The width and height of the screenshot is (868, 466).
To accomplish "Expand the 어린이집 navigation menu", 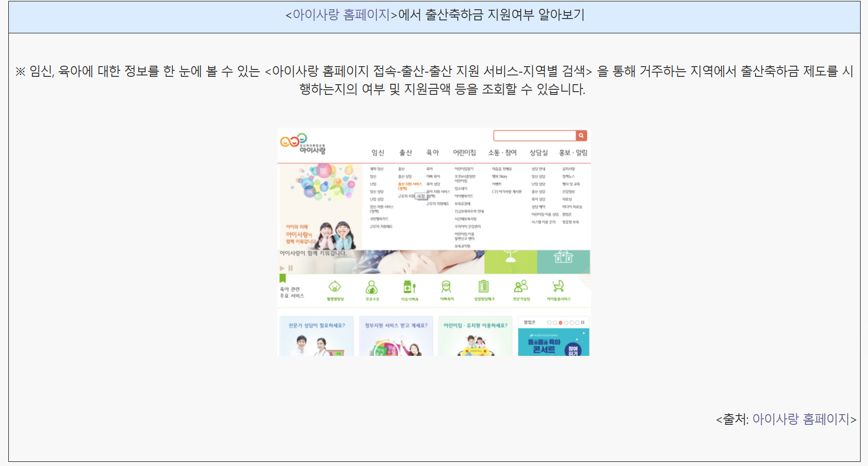I will [x=465, y=152].
